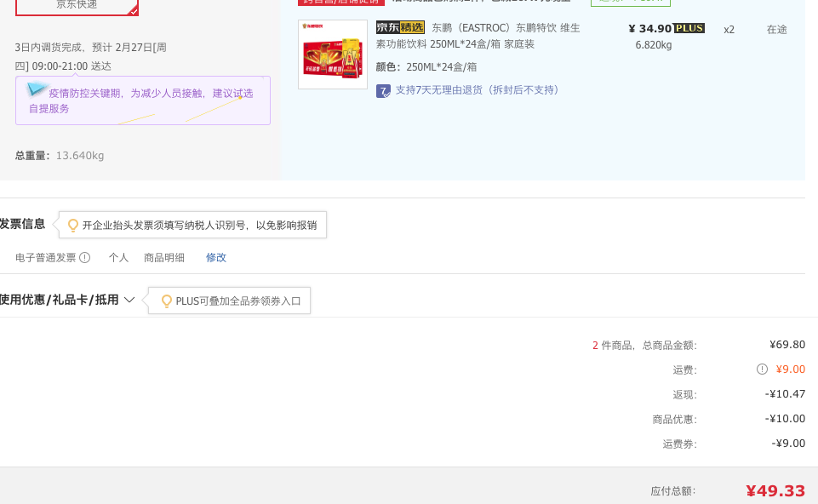818x504 pixels.
Task: Click the 应付总额 ¥49.33 amount
Action: [775, 491]
